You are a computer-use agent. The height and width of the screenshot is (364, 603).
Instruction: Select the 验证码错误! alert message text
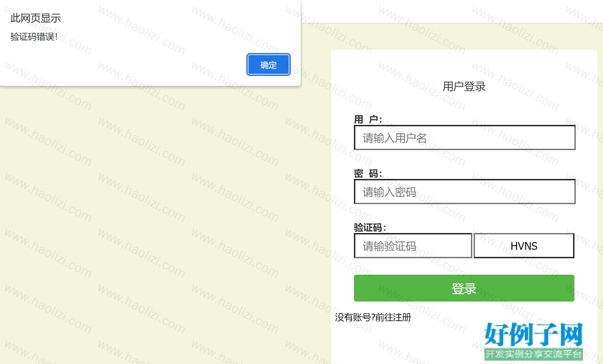[x=34, y=37]
